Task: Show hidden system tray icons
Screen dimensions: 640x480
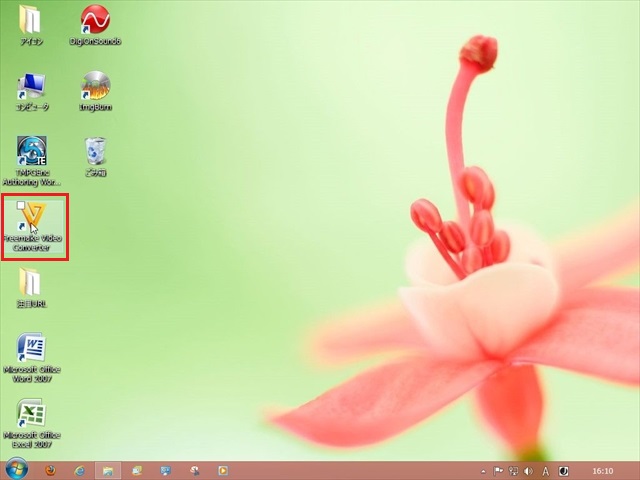Action: point(484,470)
